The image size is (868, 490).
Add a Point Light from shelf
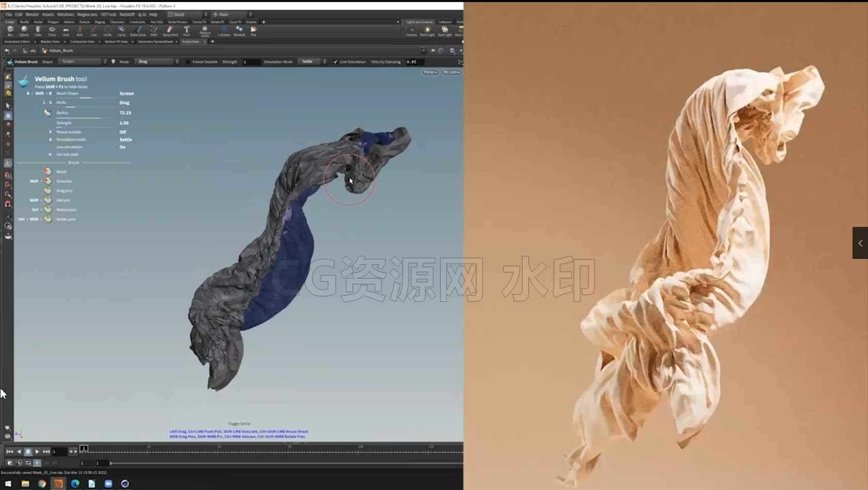click(x=427, y=31)
